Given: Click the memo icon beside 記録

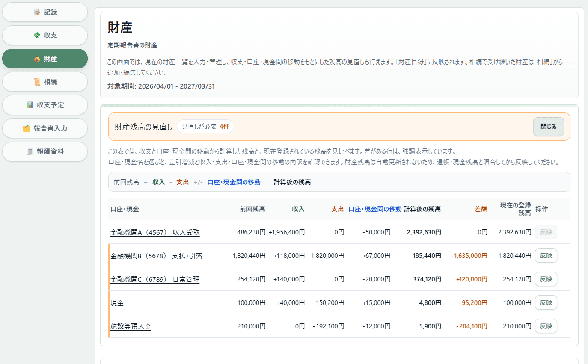Looking at the screenshot, I should (37, 12).
